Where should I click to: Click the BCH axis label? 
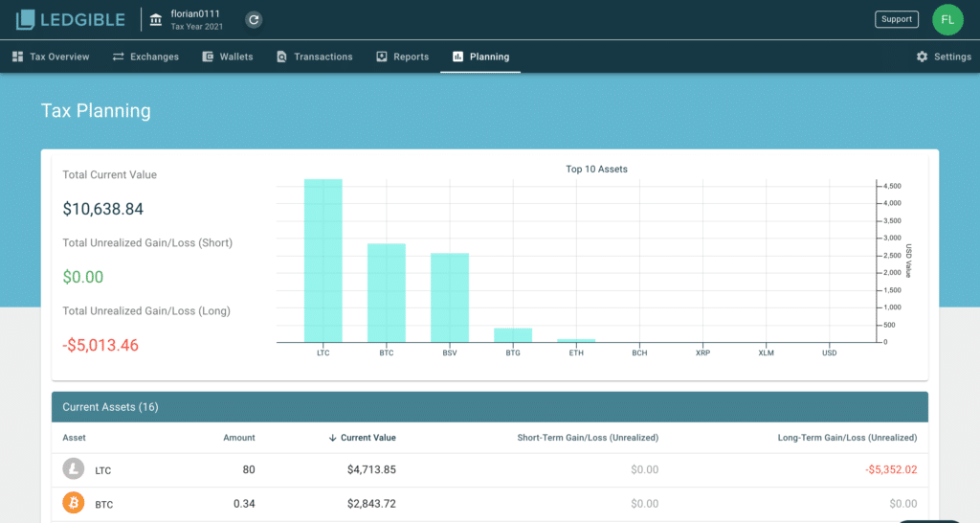(639, 352)
